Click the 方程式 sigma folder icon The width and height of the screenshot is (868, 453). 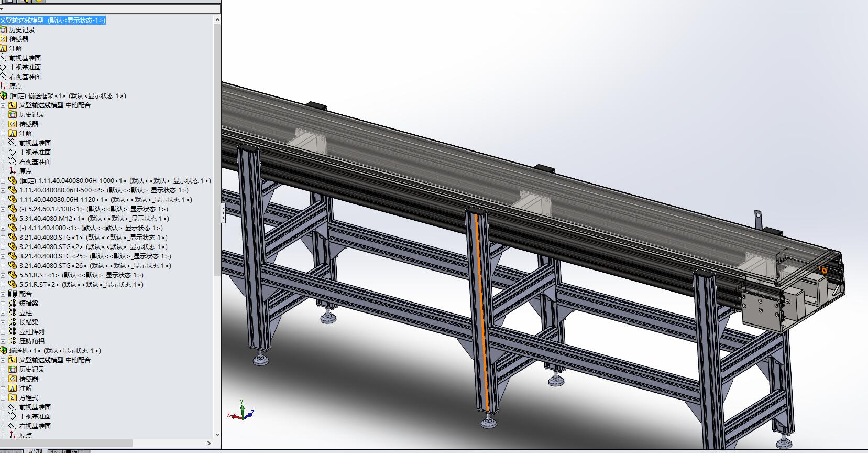[13, 397]
